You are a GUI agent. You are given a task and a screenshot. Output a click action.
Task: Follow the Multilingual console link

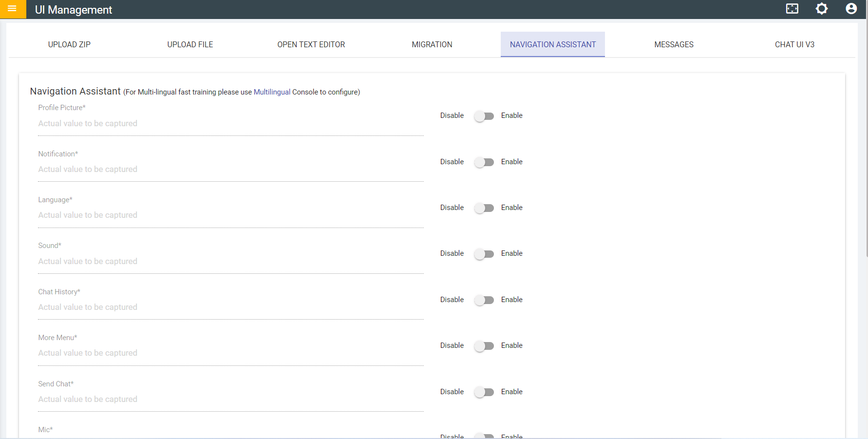272,92
